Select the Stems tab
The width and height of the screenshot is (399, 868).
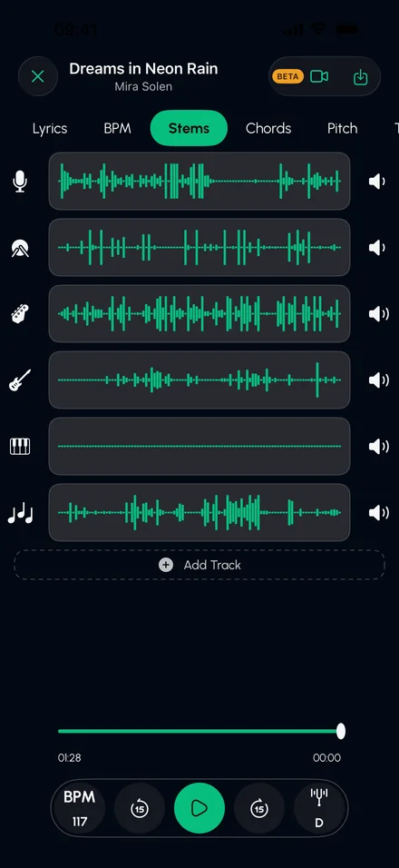point(189,128)
